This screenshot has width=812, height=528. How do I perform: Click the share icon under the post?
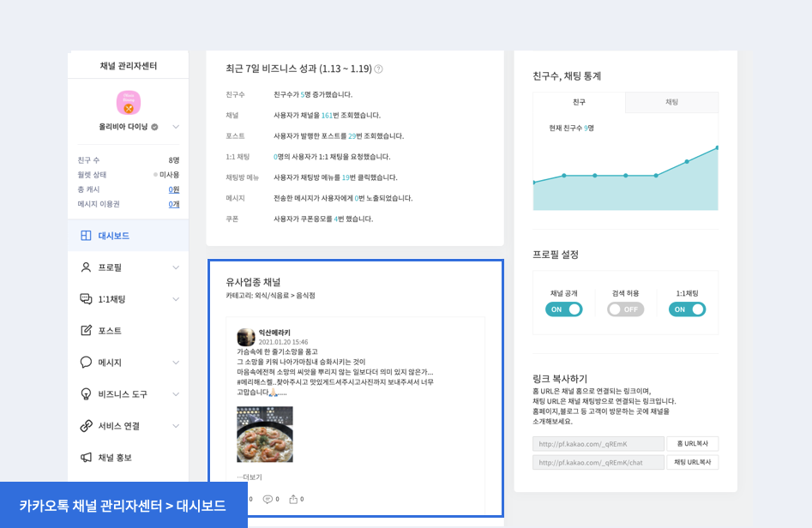(x=293, y=499)
